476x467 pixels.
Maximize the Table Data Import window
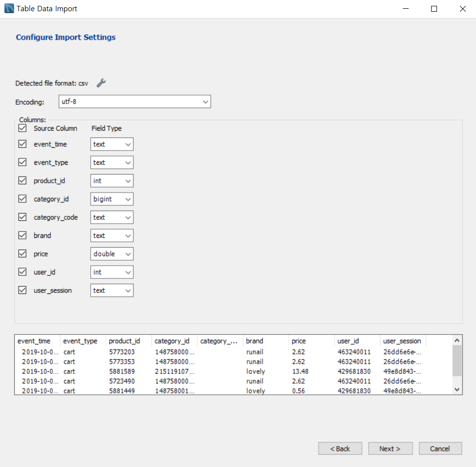tap(434, 8)
